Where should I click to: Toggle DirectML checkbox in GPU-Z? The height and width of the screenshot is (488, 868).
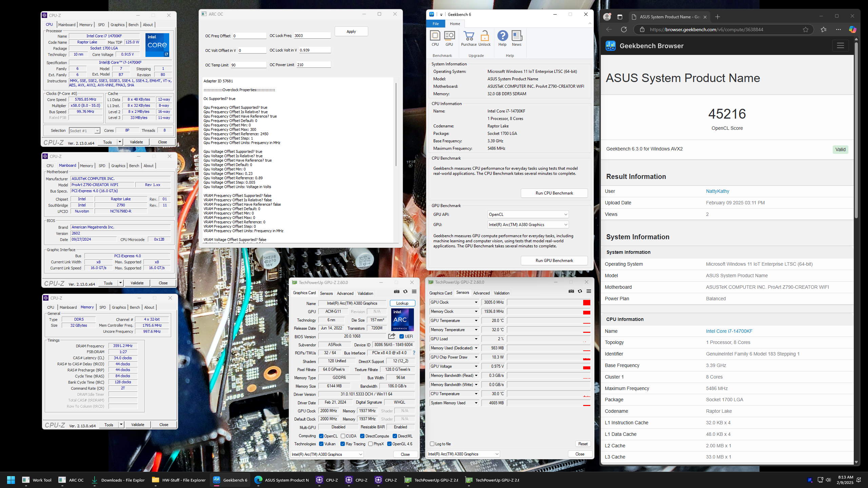[395, 436]
